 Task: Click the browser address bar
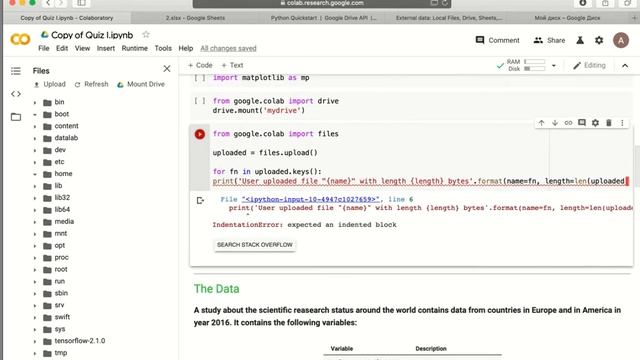click(x=322, y=3)
